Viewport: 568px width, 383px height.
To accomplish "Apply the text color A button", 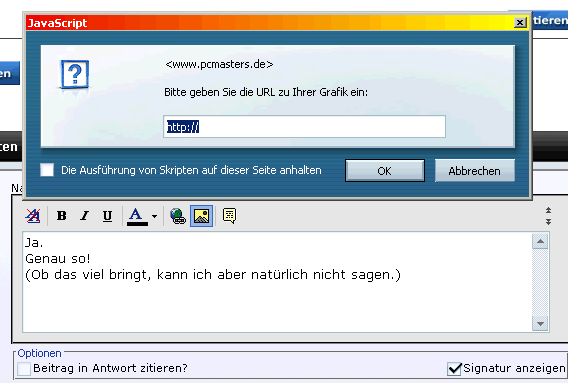I will tap(137, 216).
